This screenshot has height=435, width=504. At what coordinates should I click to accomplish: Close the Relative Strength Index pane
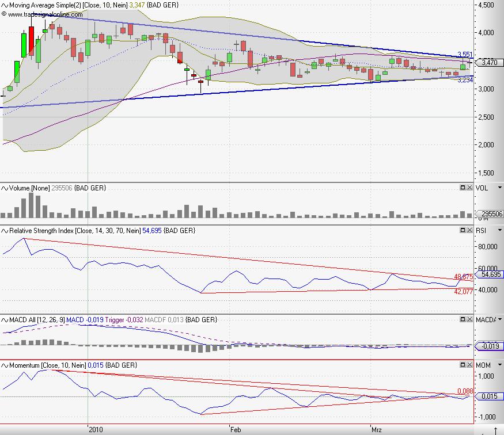pos(469,230)
